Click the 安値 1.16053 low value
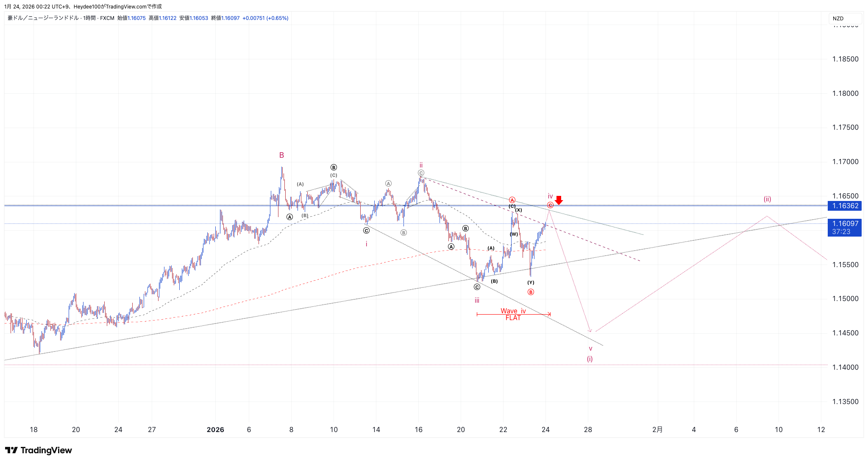This screenshot has height=463, width=868. tap(194, 18)
